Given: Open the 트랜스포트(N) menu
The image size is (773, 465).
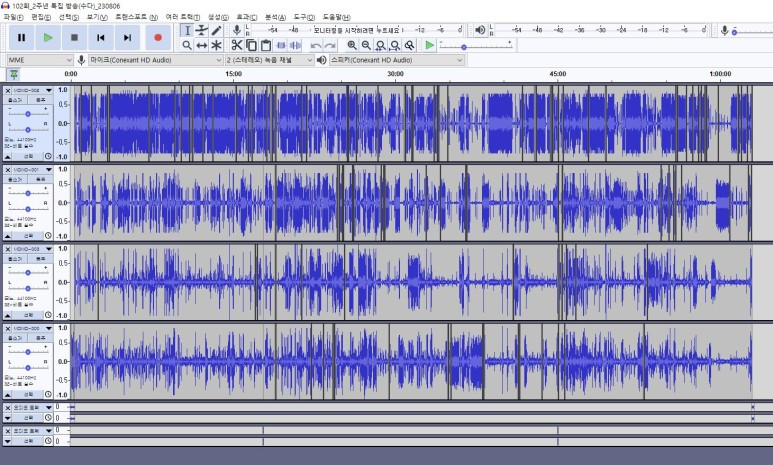Looking at the screenshot, I should tap(137, 17).
